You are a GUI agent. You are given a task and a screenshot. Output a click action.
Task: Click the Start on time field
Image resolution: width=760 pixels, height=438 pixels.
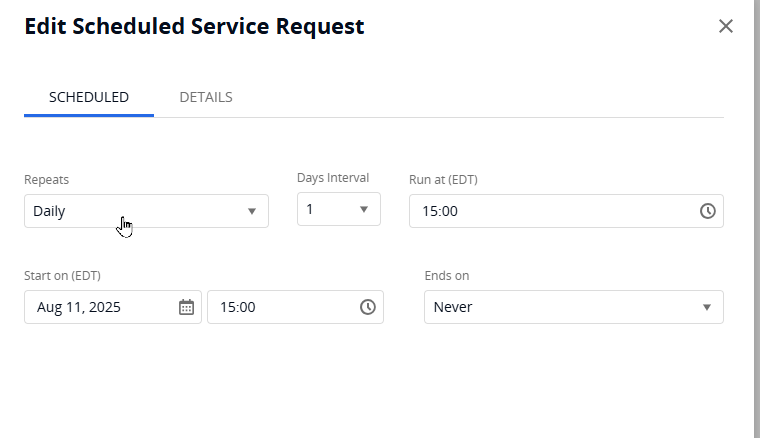point(280,307)
